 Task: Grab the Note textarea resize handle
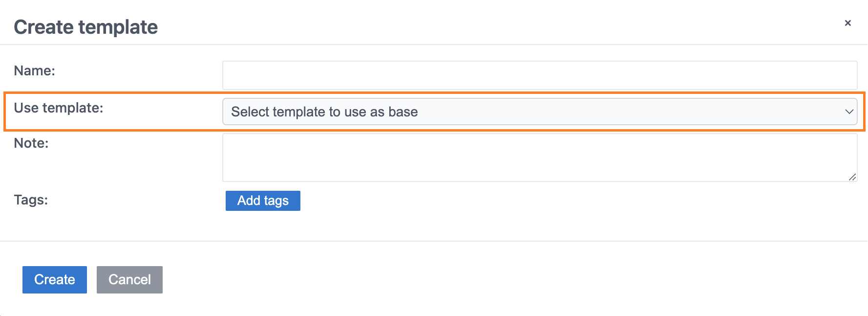pyautogui.click(x=852, y=177)
